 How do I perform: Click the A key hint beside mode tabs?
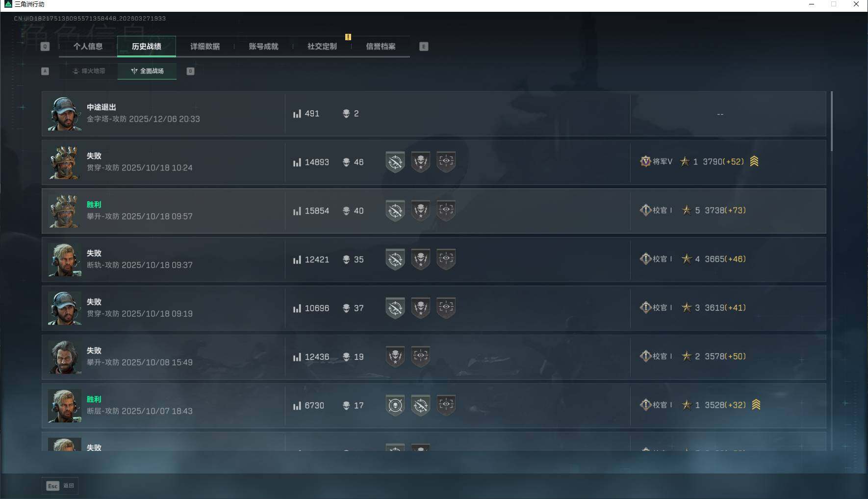click(x=45, y=71)
